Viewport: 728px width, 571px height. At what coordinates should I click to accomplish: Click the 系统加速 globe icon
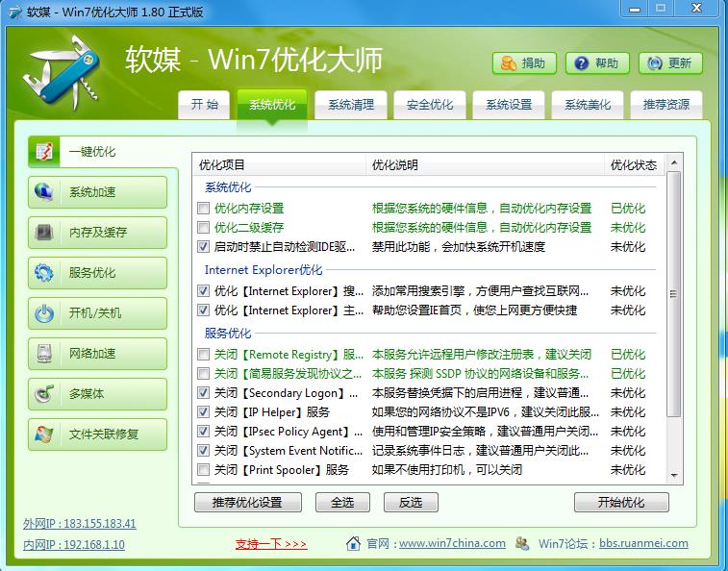(x=43, y=191)
